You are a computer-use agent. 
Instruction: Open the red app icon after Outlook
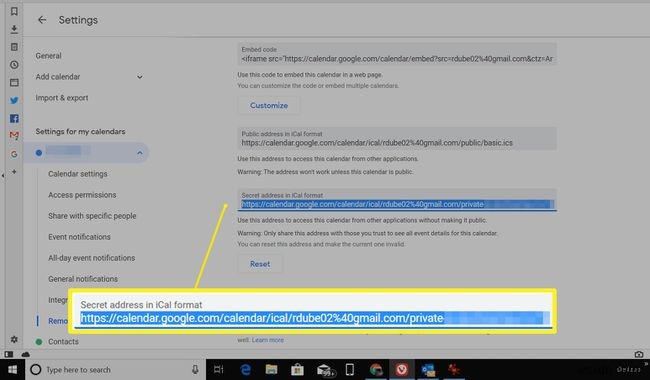(454, 370)
